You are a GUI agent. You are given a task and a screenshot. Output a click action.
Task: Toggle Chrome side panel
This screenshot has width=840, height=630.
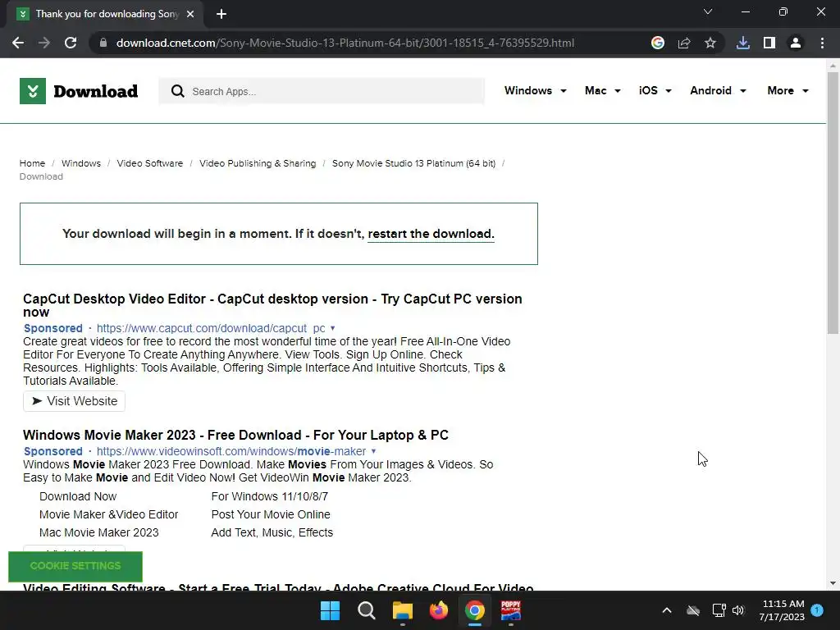pyautogui.click(x=769, y=43)
